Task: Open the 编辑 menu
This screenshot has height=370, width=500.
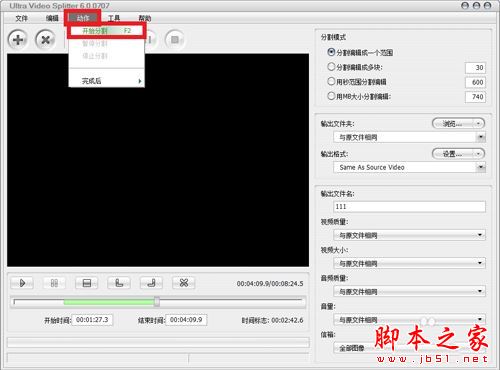Action: [x=52, y=18]
